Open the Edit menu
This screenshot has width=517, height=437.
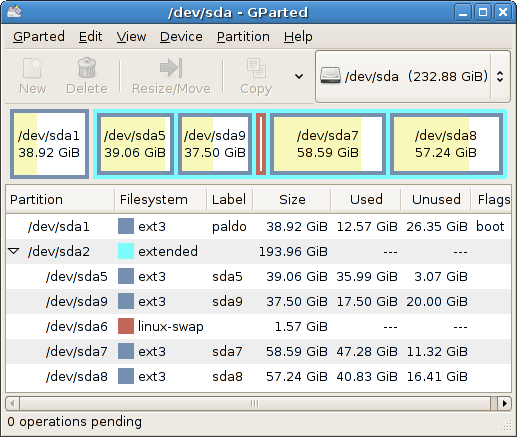(90, 36)
